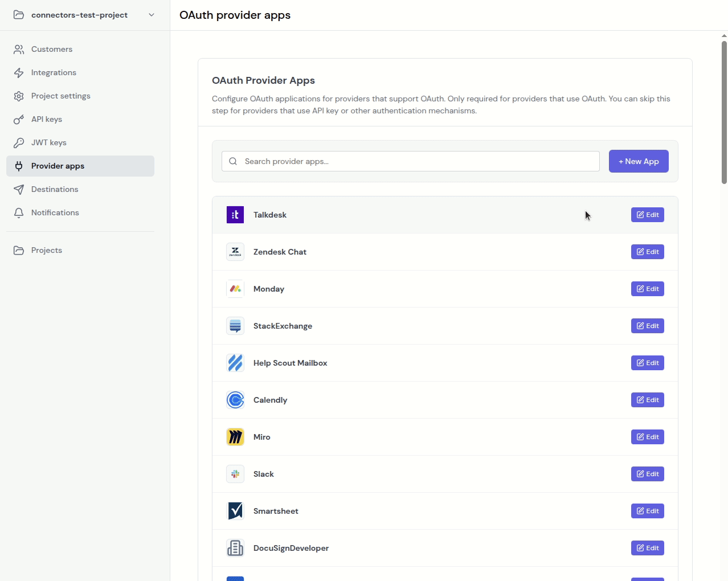Open Destinations page
728x581 pixels.
coord(80,190)
